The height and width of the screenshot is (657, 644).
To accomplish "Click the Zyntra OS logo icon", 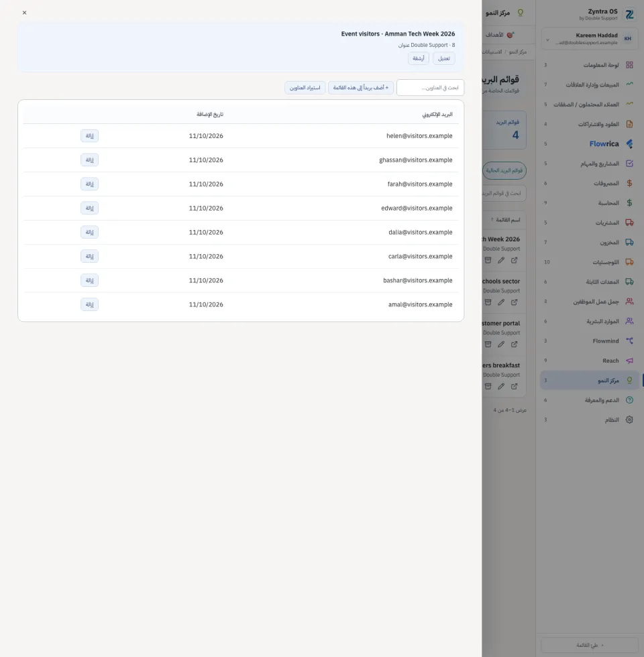I will pos(629,15).
